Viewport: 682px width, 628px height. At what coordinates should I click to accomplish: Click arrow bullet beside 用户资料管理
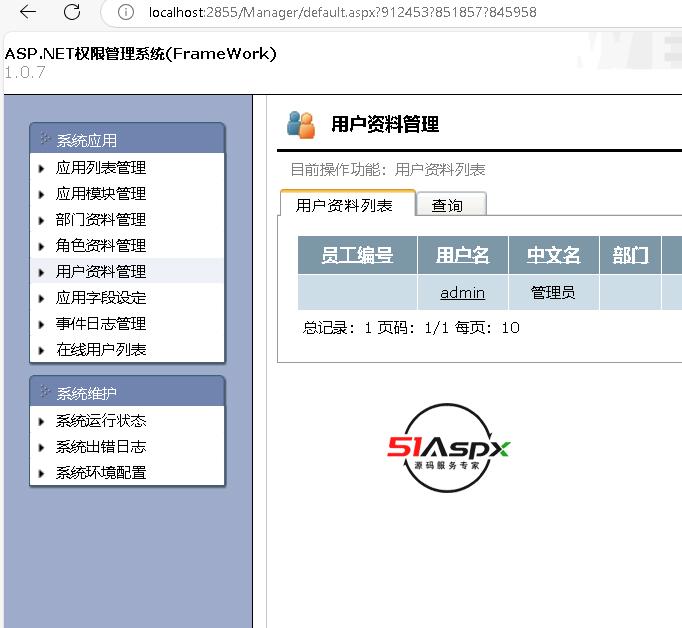[41, 273]
